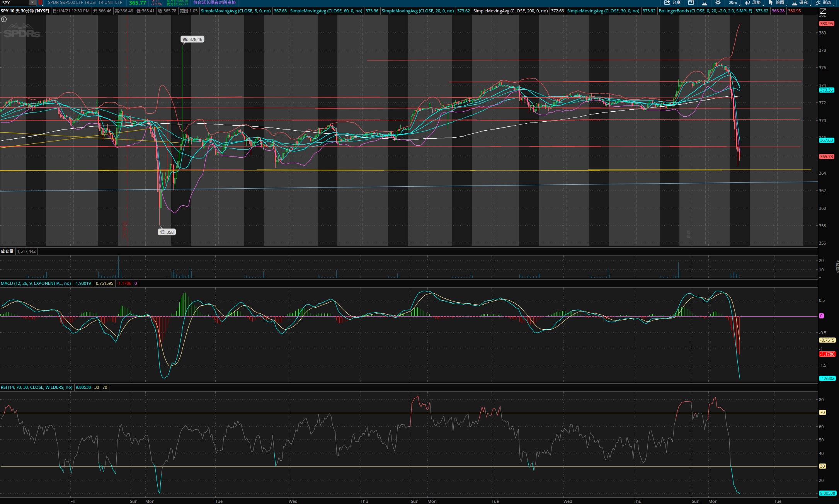The image size is (839, 504).
Task: Click the SimpleMovingAvg (CLOSE, 60, 0, no) label
Action: [326, 11]
